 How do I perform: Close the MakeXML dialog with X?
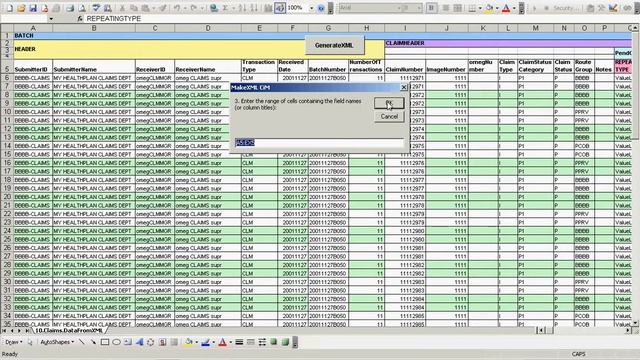click(x=404, y=87)
